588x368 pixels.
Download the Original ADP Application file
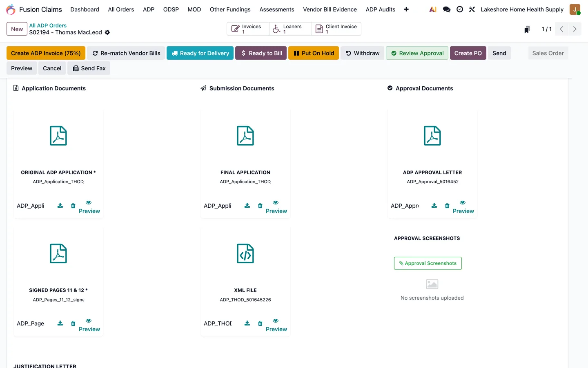pyautogui.click(x=60, y=206)
